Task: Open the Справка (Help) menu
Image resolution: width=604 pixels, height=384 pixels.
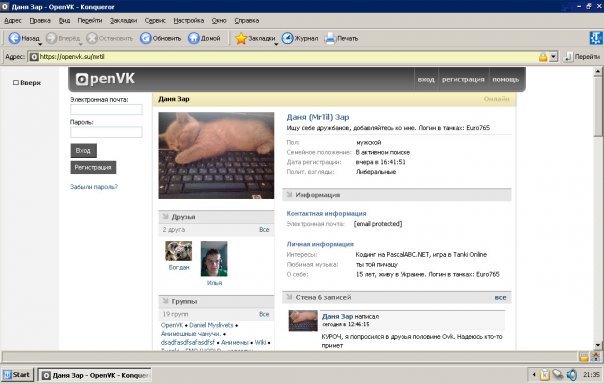Action: [x=247, y=20]
